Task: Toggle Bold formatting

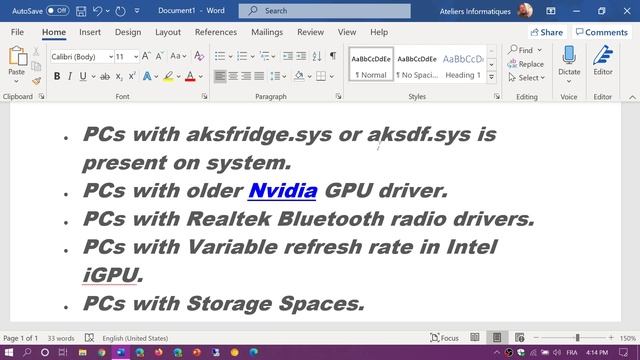Action: 57,76
